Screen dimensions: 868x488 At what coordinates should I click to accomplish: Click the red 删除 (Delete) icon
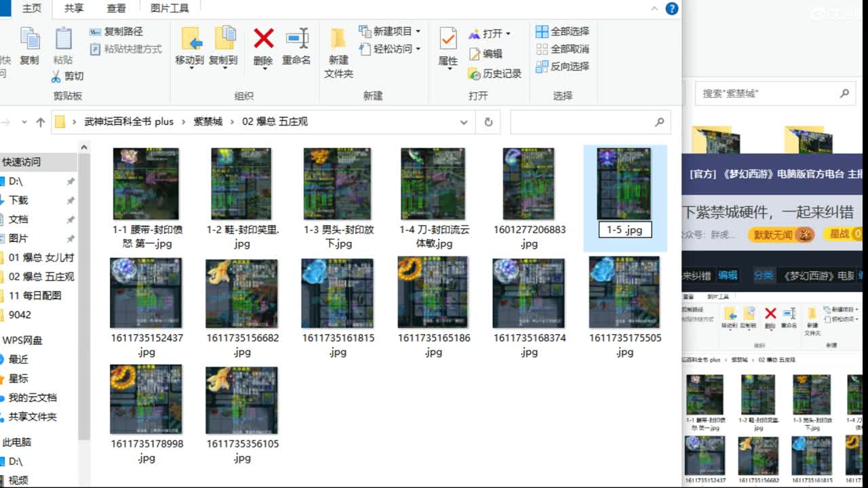click(x=263, y=38)
